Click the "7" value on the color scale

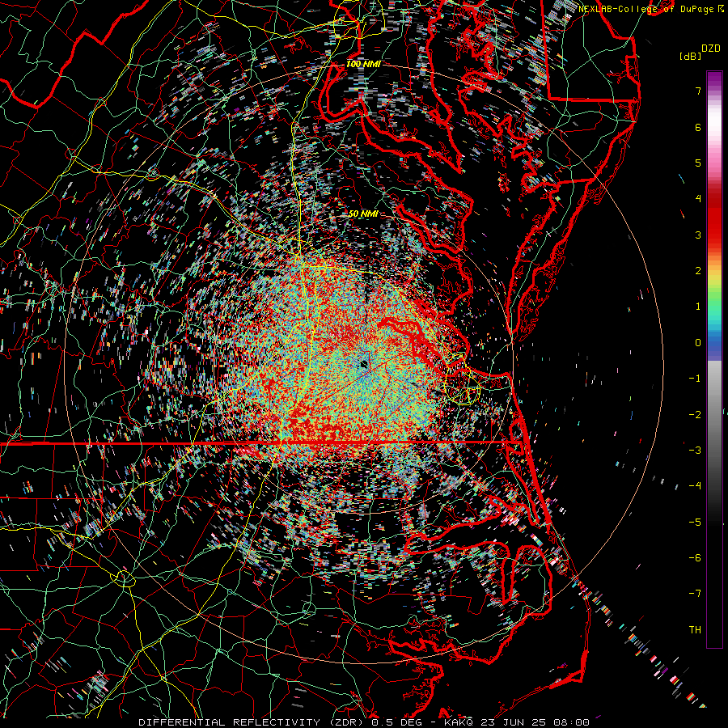coord(698,91)
